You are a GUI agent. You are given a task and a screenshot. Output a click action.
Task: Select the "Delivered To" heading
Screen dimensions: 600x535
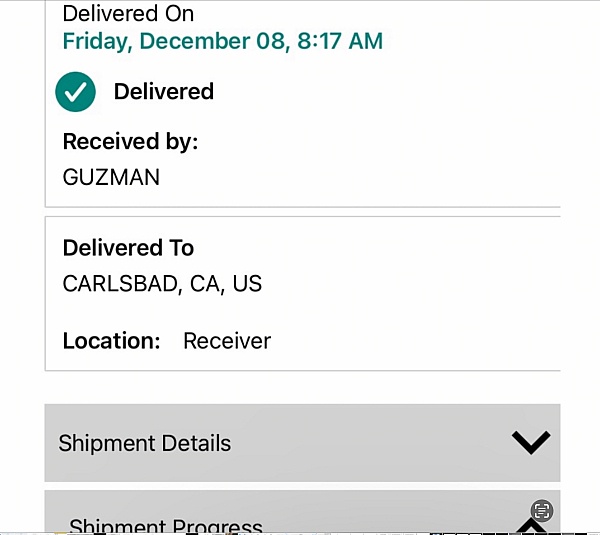coord(128,248)
